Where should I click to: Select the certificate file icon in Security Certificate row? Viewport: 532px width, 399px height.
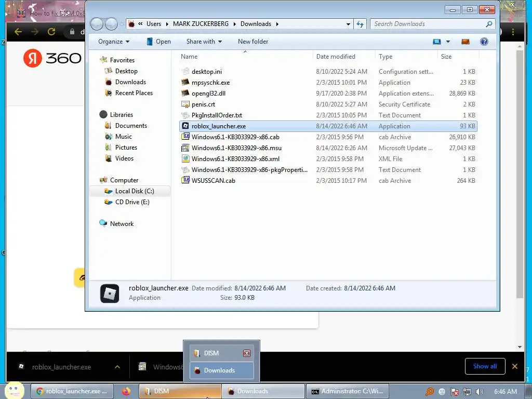185,104
